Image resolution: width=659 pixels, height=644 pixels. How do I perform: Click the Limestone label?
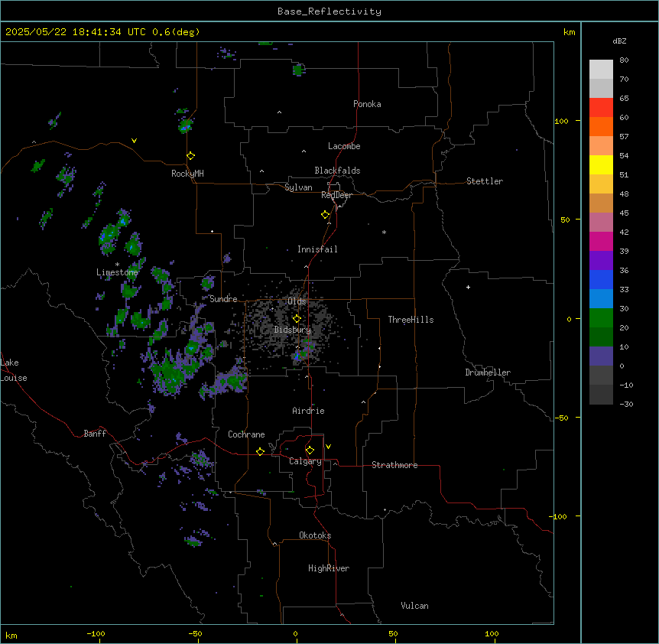117,272
